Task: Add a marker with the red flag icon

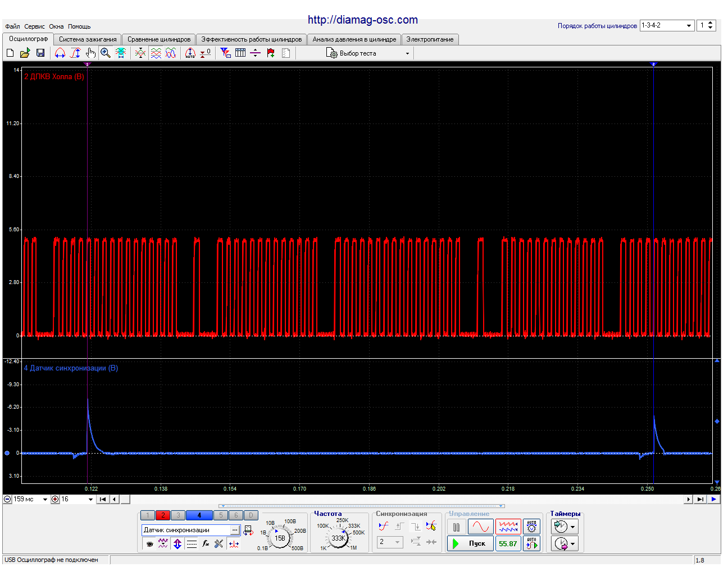Action: point(271,53)
